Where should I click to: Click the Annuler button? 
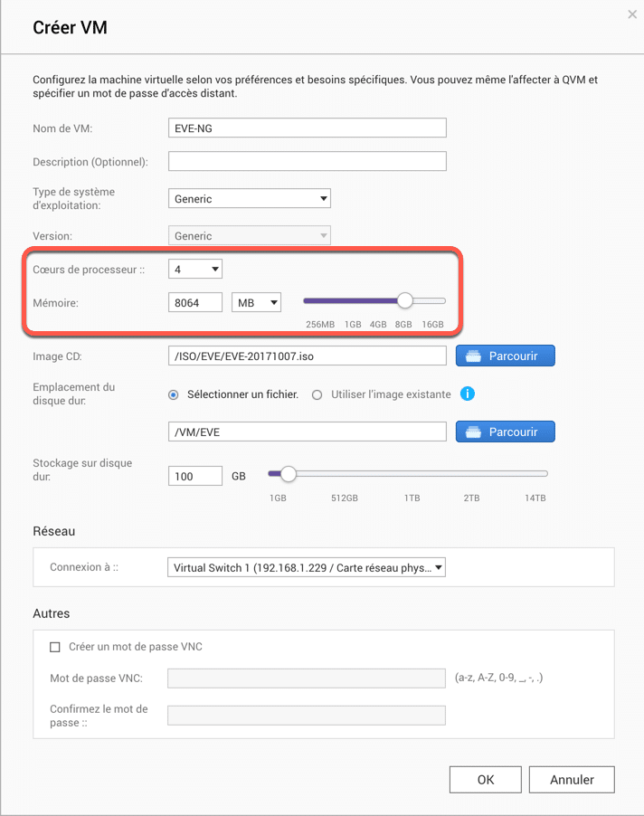pyautogui.click(x=572, y=779)
